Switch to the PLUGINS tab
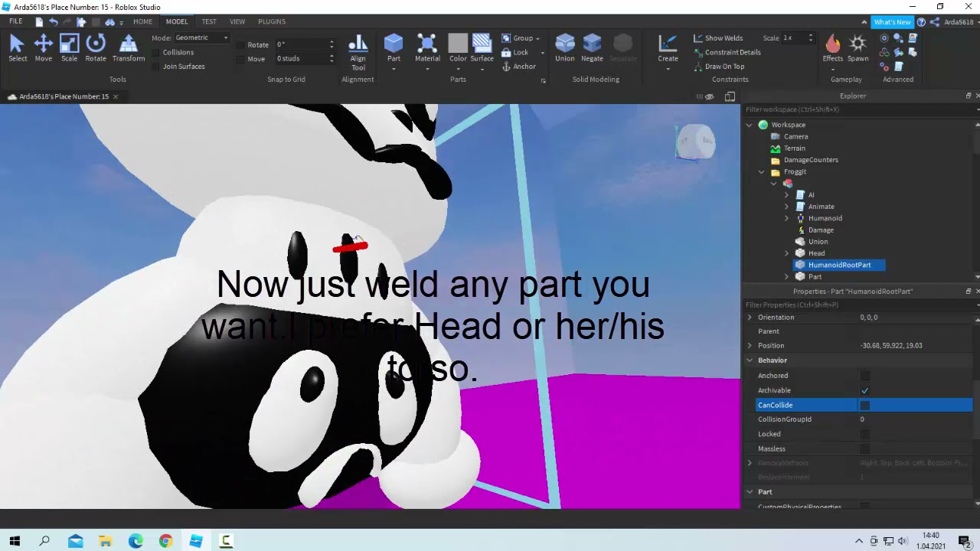 [x=272, y=21]
